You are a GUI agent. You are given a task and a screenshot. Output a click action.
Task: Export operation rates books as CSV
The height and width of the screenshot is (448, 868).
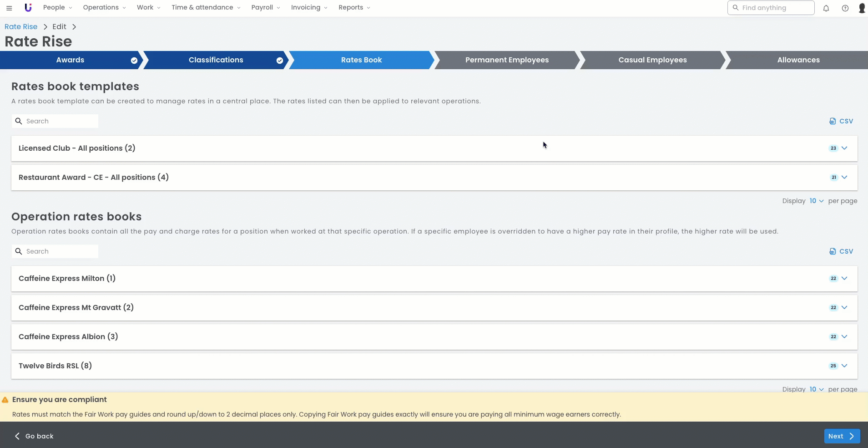click(x=841, y=251)
